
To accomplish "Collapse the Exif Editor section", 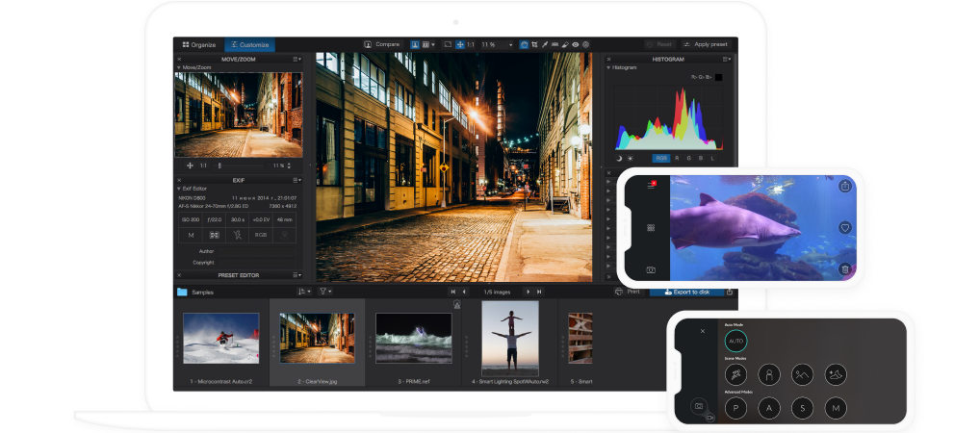I will point(179,188).
